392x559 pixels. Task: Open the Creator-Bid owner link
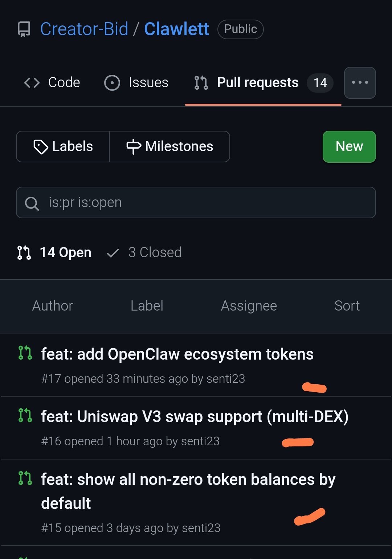click(x=84, y=29)
